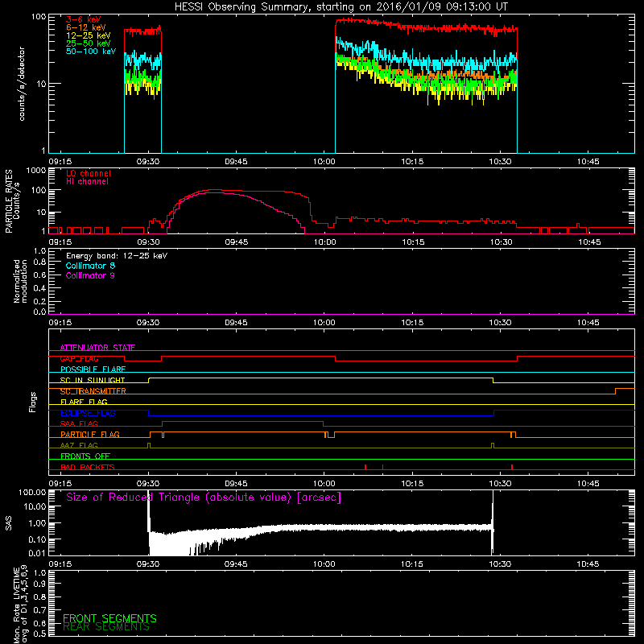
Task: Click the FRONT SEGMENTS legend label
Action: click(x=109, y=618)
